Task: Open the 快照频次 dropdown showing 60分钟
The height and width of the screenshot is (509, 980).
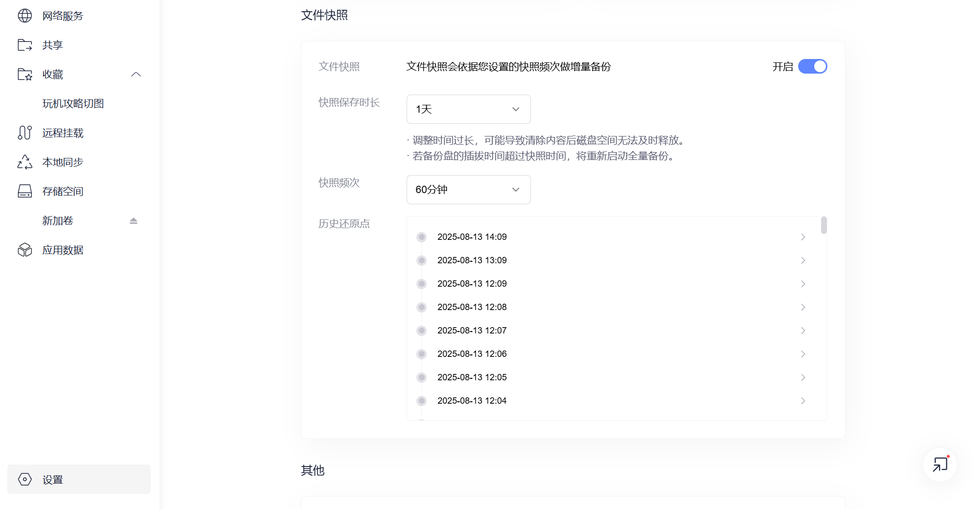Action: pos(469,190)
